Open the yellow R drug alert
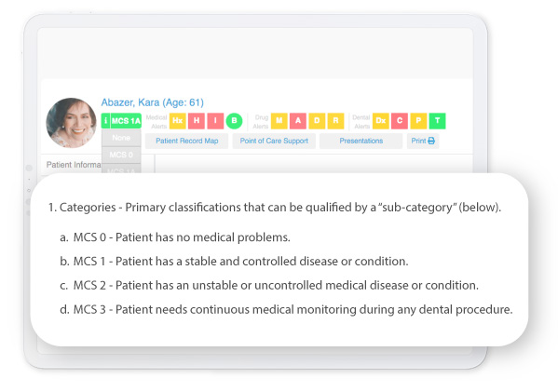Image resolution: width=558 pixels, height=392 pixels. 336,121
